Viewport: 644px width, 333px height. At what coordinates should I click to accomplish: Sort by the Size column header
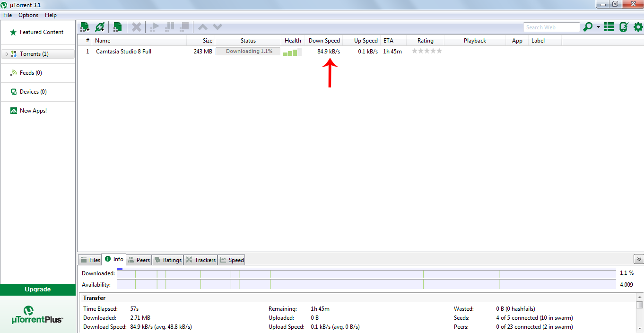point(201,41)
